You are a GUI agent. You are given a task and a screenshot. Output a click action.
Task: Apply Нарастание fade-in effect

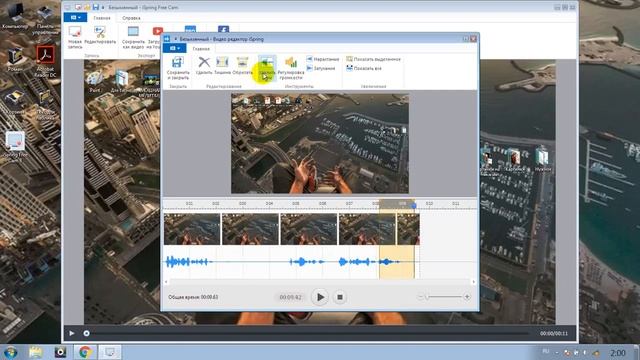pyautogui.click(x=323, y=59)
